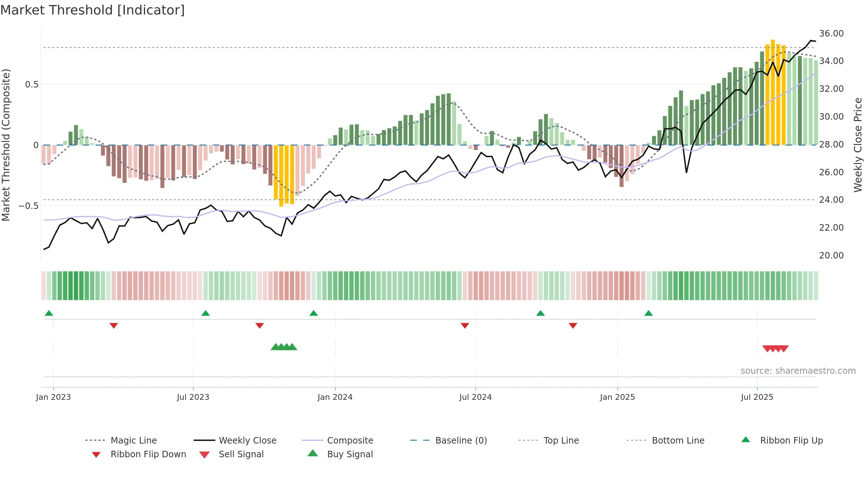
Task: Toggle the Top Line legend entry
Action: pyautogui.click(x=549, y=440)
